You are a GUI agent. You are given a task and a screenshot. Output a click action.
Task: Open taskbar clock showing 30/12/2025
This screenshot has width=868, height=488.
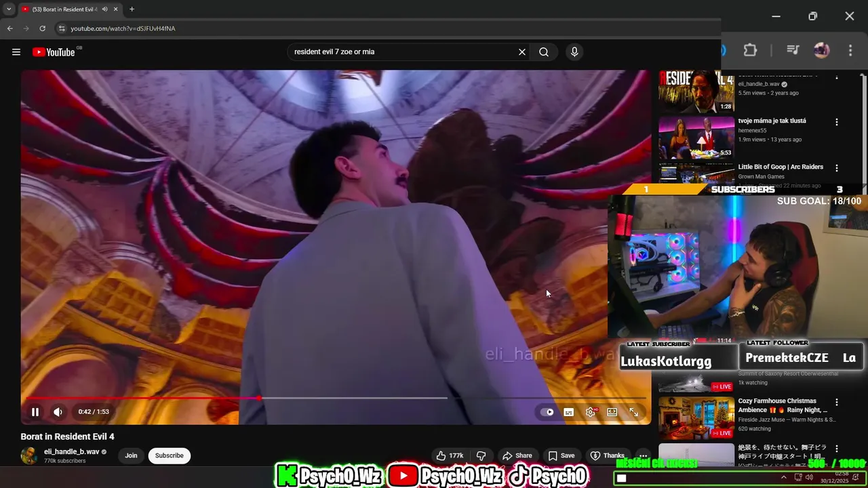coord(835,478)
